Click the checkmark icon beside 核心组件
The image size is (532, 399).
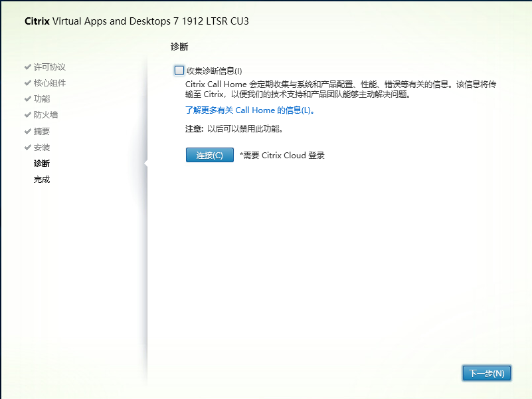[28, 83]
